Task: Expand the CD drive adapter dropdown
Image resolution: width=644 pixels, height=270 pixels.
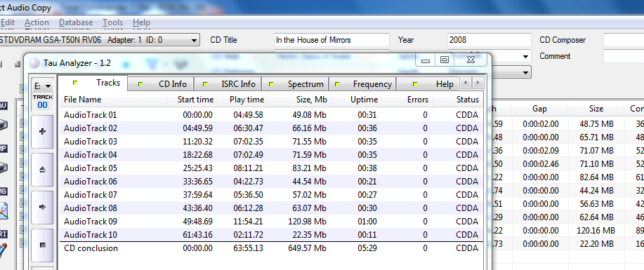Action: (x=100, y=40)
